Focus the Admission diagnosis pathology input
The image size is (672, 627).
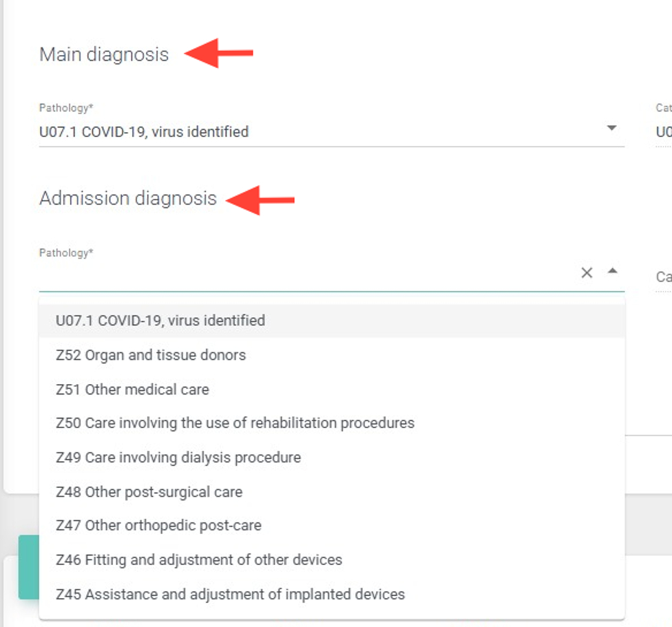coord(303,274)
